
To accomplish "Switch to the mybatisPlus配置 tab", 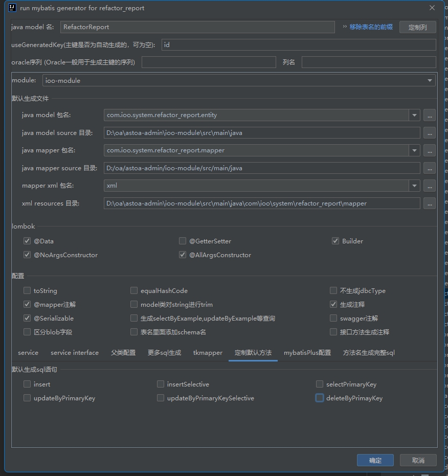I will 307,353.
